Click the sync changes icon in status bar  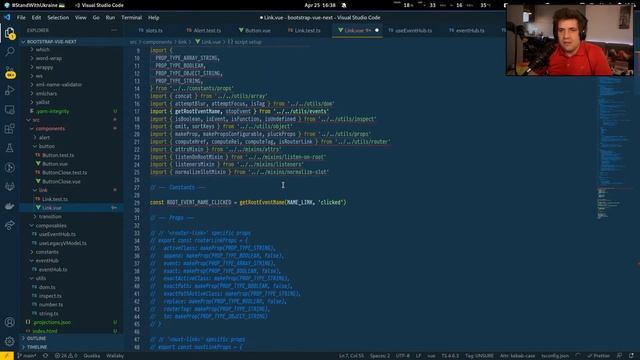click(x=45, y=356)
